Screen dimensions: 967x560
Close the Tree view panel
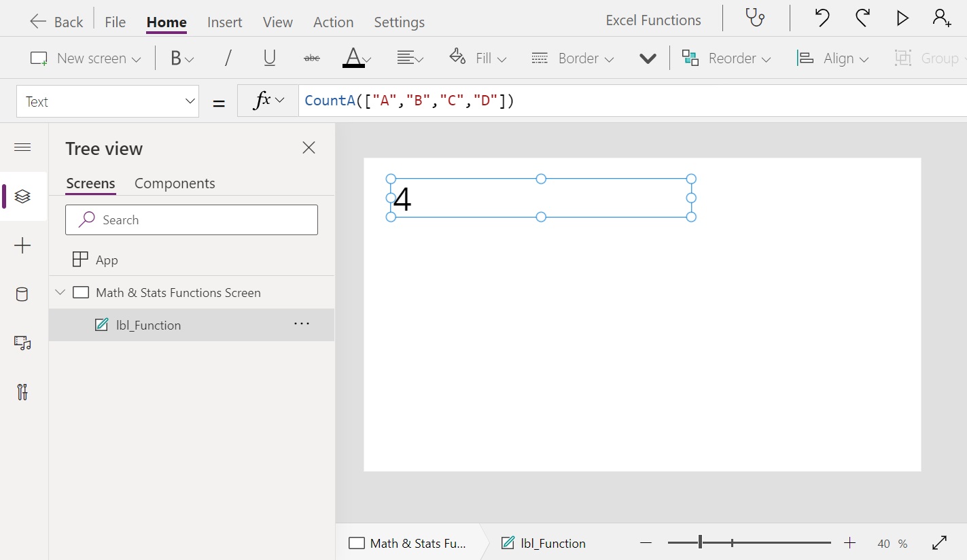click(x=309, y=148)
